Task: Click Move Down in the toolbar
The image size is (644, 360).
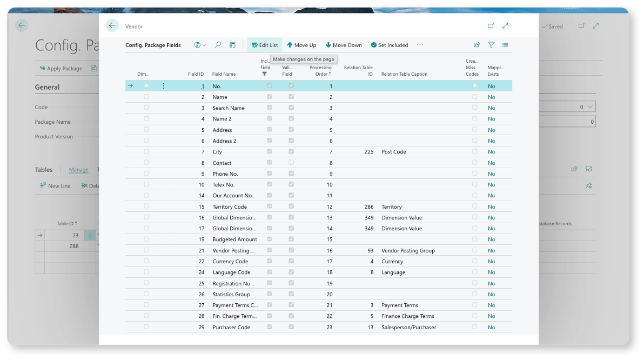Action: point(344,45)
